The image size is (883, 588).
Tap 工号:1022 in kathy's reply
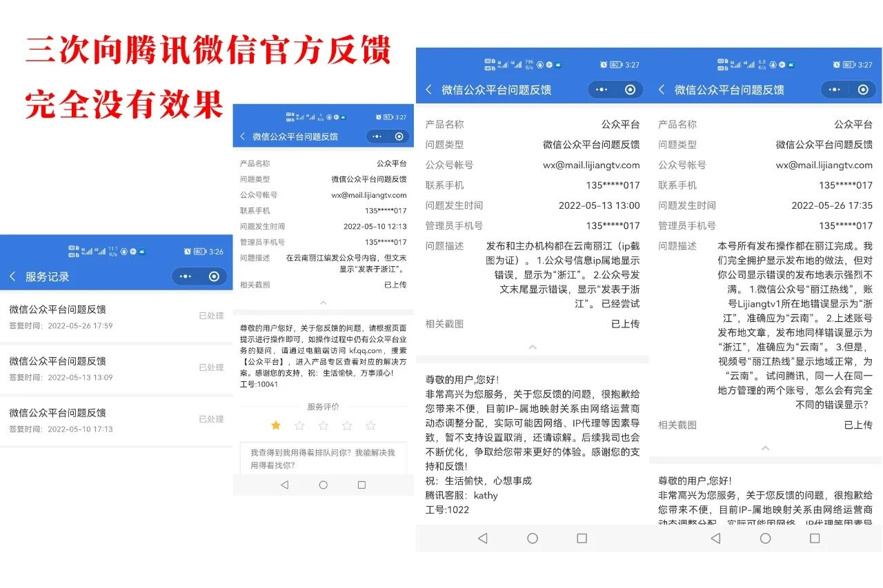(x=447, y=509)
